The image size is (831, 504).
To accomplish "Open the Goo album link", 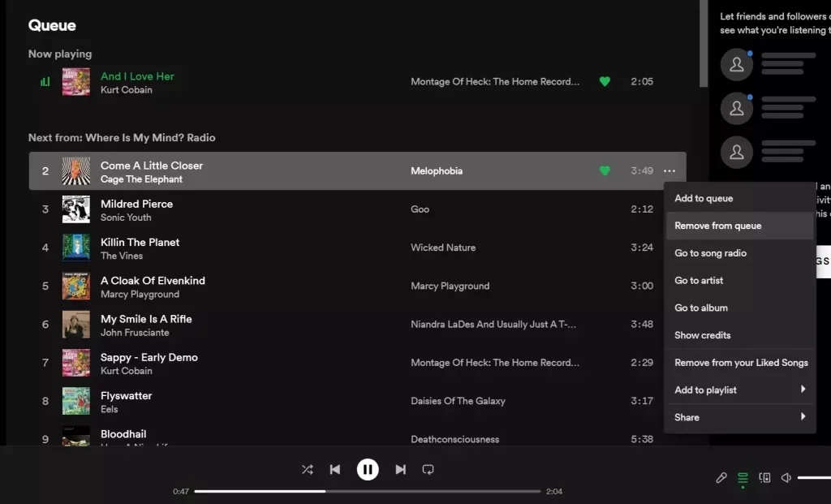I will 420,209.
